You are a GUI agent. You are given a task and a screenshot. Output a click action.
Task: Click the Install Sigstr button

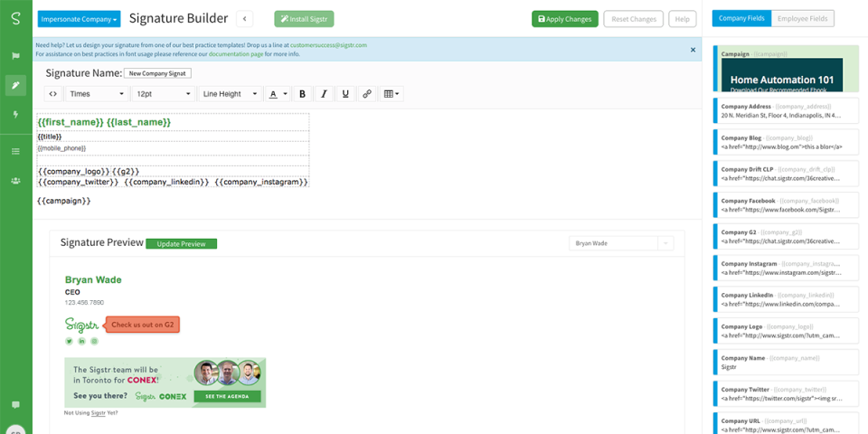pos(304,19)
